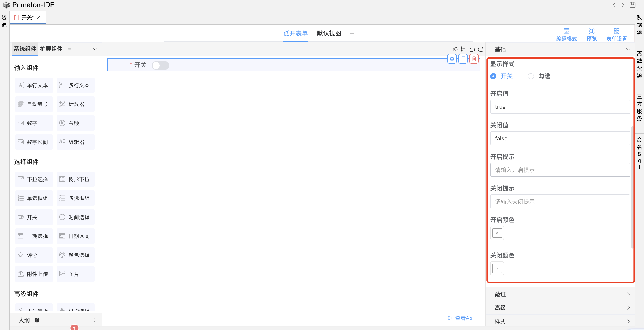Click the undo arrow in canvas toolbar
This screenshot has height=330, width=644.
tap(472, 49)
